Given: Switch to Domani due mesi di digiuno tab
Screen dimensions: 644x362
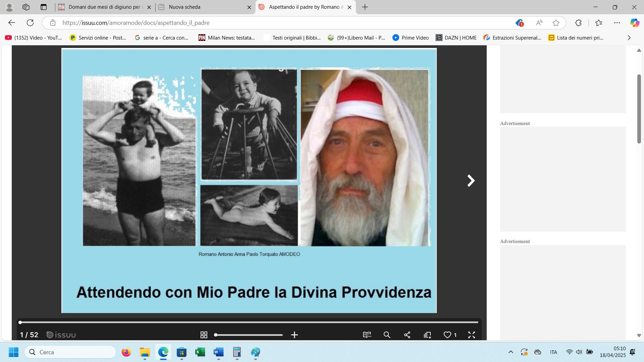Looking at the screenshot, I should click(104, 7).
